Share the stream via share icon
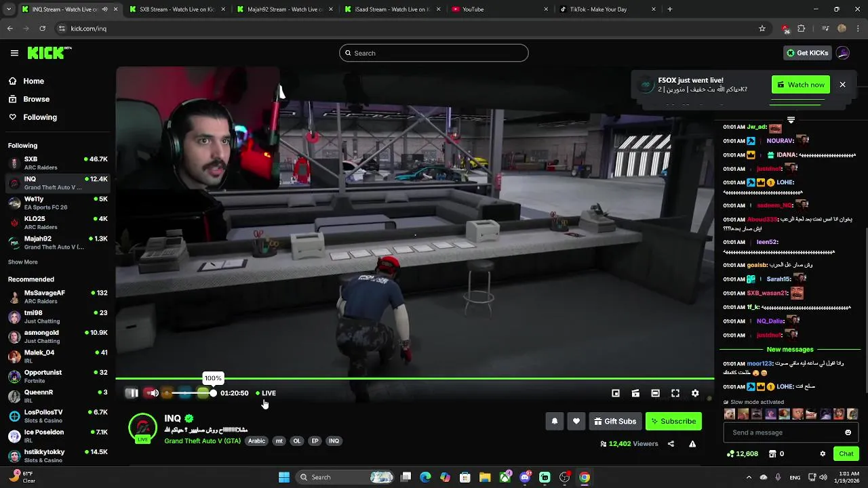868x488 pixels. 671,444
